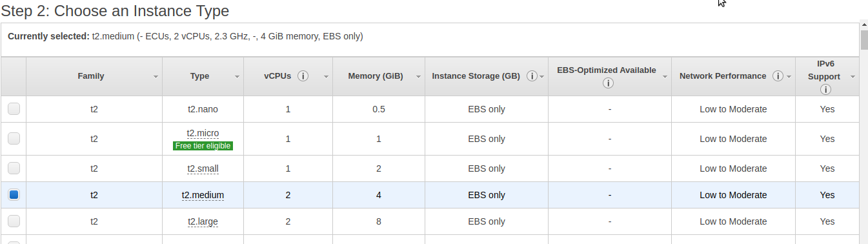Click the t2.micro type link
Screen dimensions: 868x244
click(203, 133)
